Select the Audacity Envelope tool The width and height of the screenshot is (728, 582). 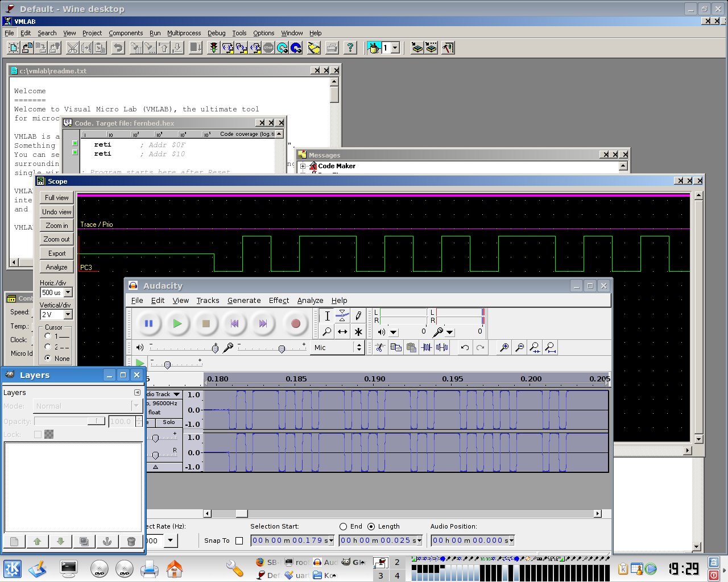(342, 316)
